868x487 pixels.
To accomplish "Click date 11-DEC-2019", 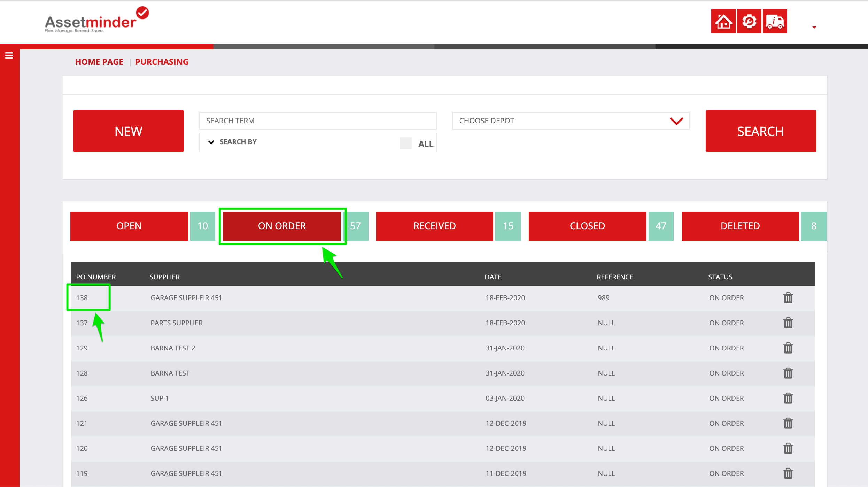I will tap(506, 473).
